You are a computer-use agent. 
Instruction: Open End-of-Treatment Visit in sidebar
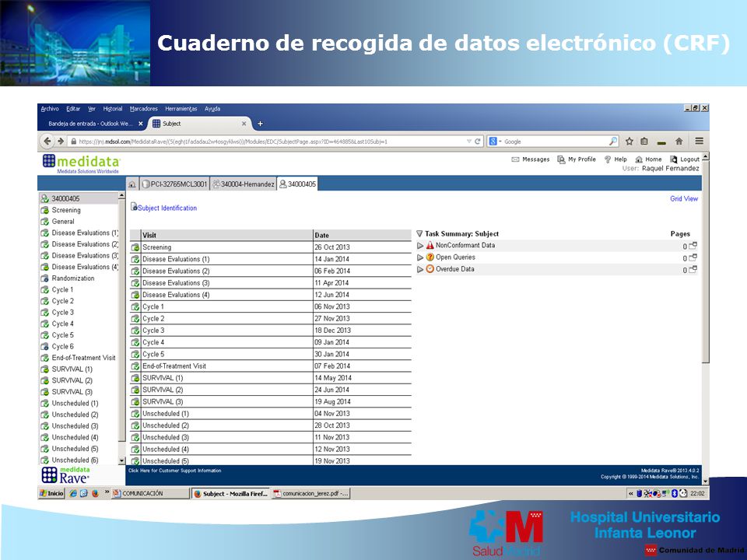(83, 358)
